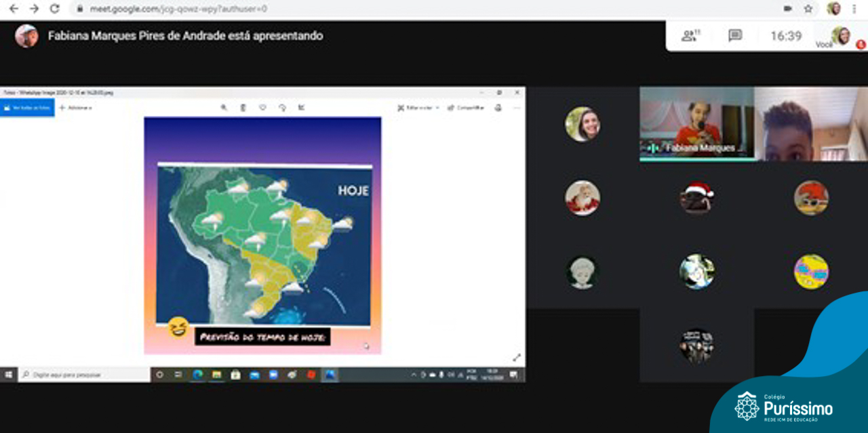Reload the Google Meet page

pyautogui.click(x=55, y=9)
